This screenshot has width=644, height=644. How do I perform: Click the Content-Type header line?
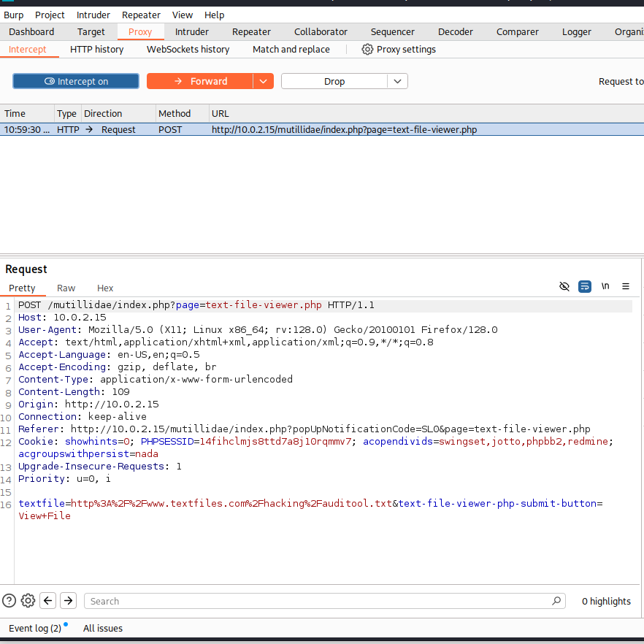[156, 379]
